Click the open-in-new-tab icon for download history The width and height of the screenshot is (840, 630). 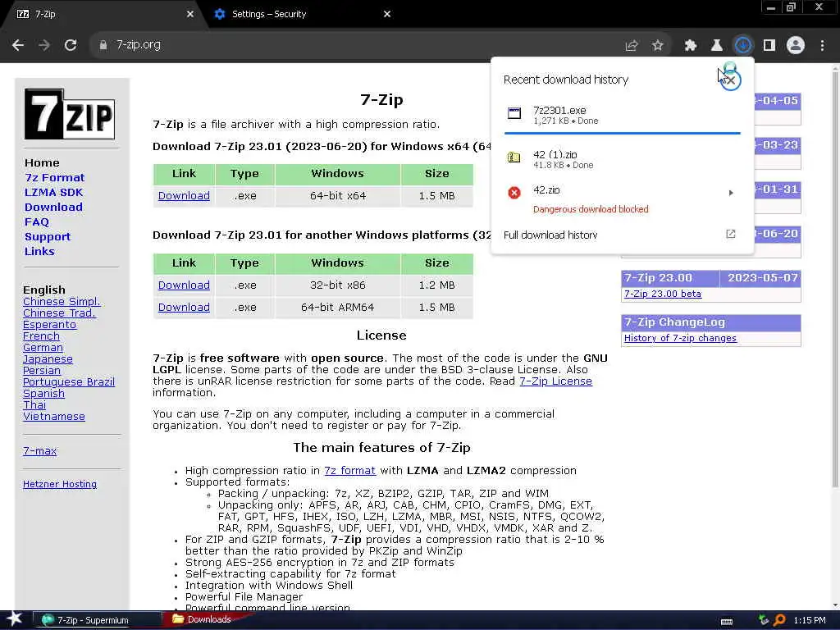731,234
